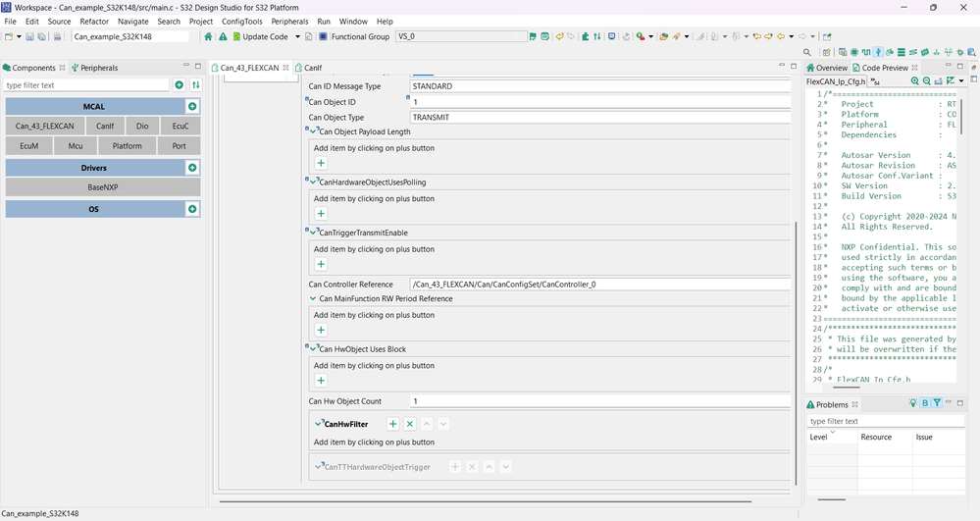Add a component with Components panel plus icon
This screenshot has height=521, width=980.
[179, 85]
